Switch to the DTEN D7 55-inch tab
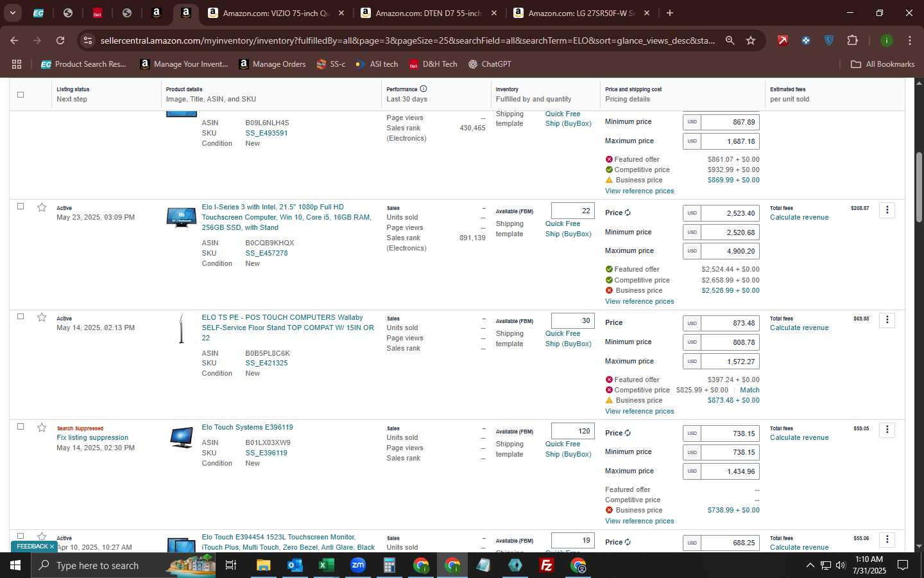The width and height of the screenshot is (924, 578). pyautogui.click(x=429, y=13)
